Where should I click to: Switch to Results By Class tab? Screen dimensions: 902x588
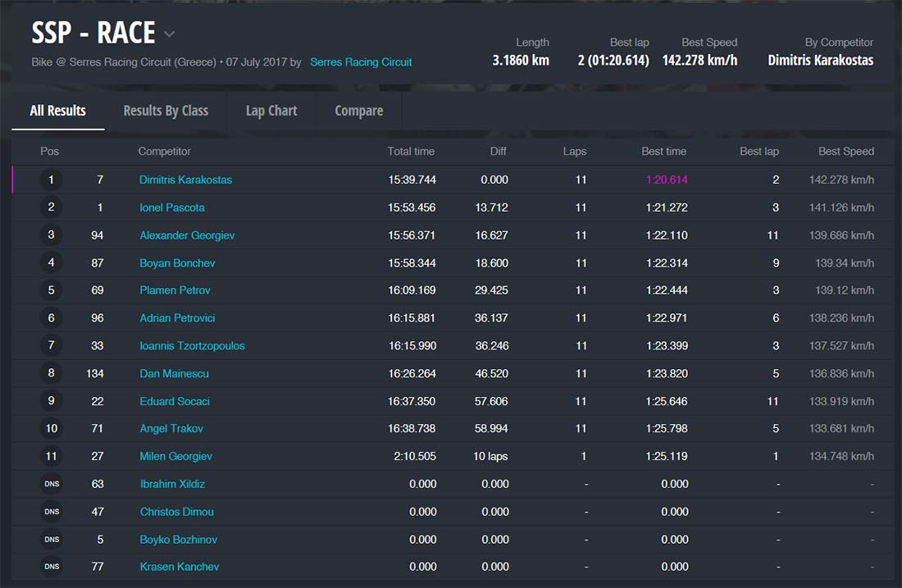(166, 111)
